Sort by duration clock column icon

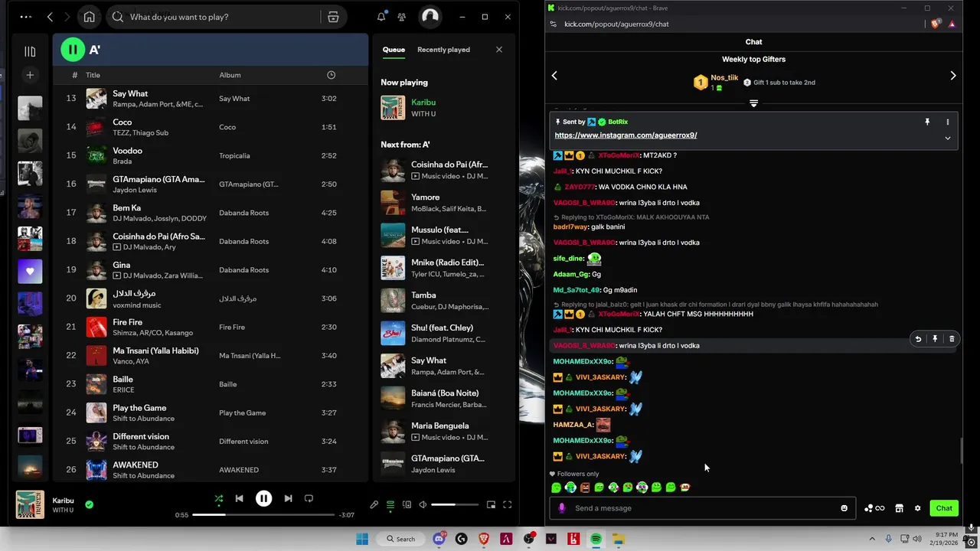(331, 75)
